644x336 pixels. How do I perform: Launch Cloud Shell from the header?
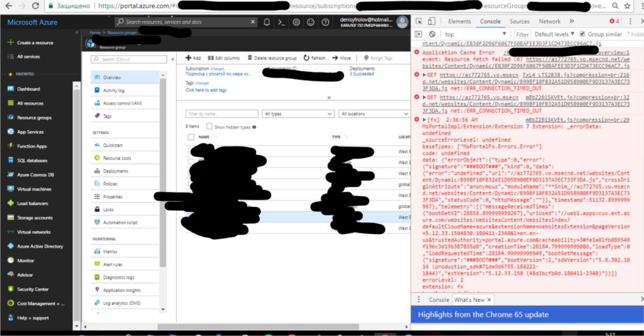(x=282, y=22)
